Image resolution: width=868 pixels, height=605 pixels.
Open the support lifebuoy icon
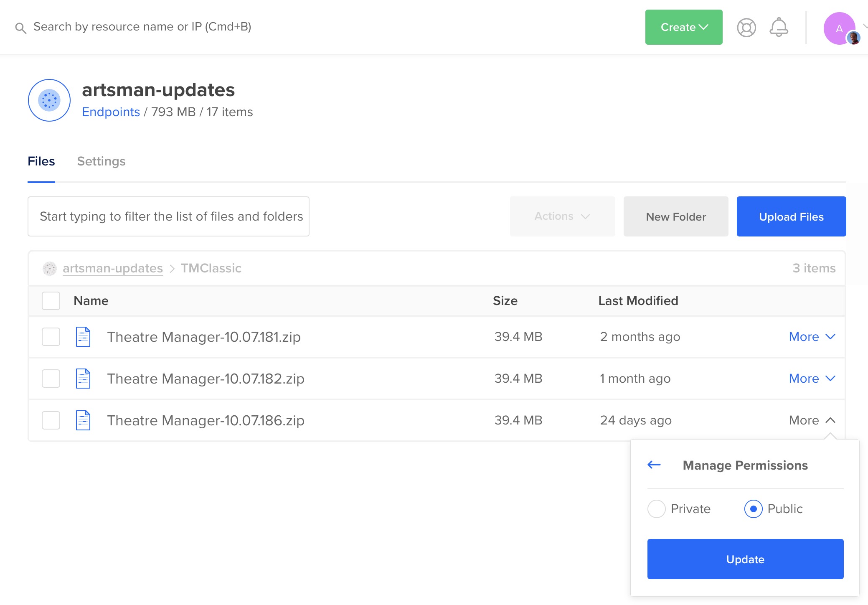pyautogui.click(x=746, y=28)
